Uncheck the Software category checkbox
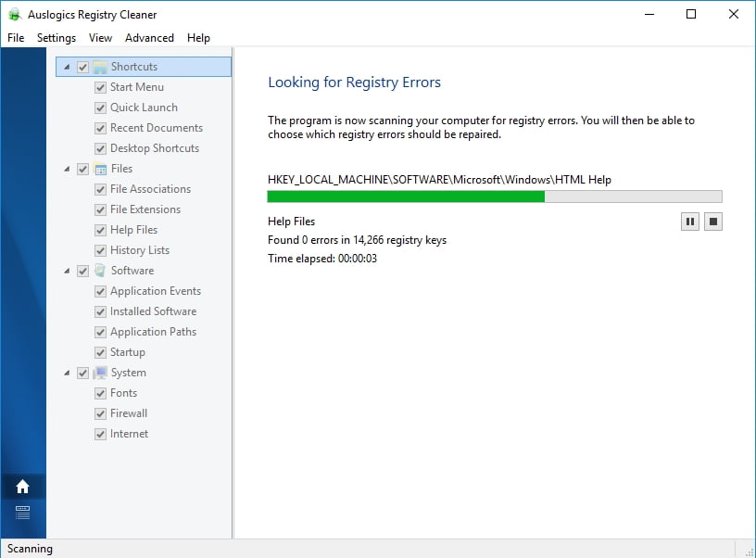The image size is (756, 558). click(x=83, y=271)
